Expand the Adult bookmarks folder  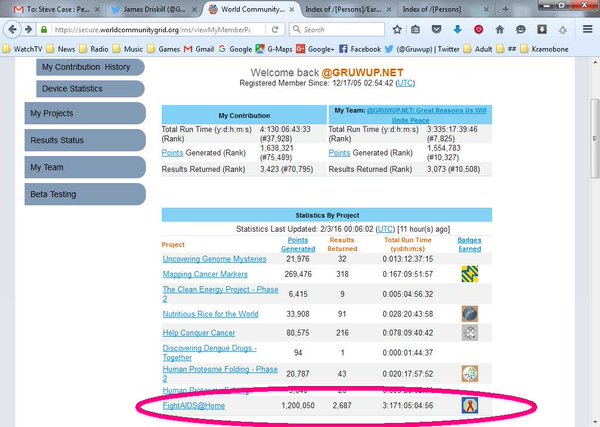(x=478, y=49)
